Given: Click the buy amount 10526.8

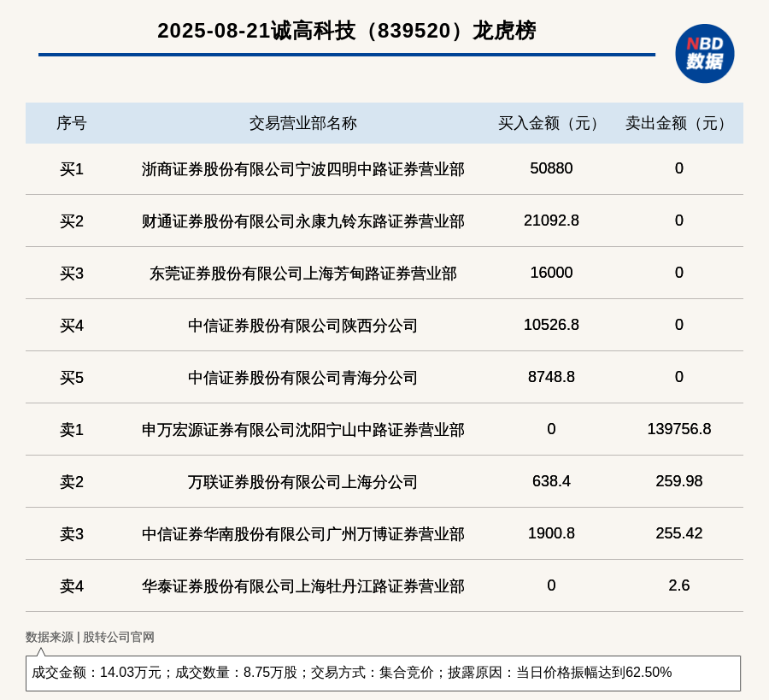Looking at the screenshot, I should (x=551, y=325).
